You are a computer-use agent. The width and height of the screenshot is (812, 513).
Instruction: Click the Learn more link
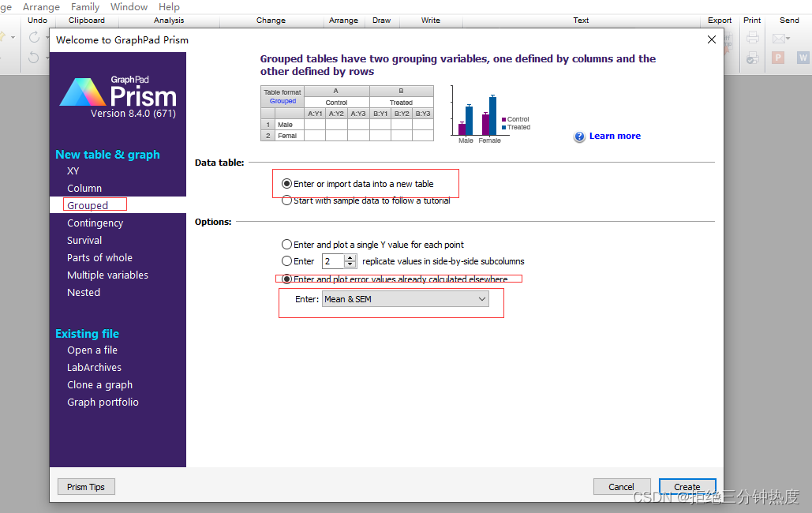click(615, 136)
